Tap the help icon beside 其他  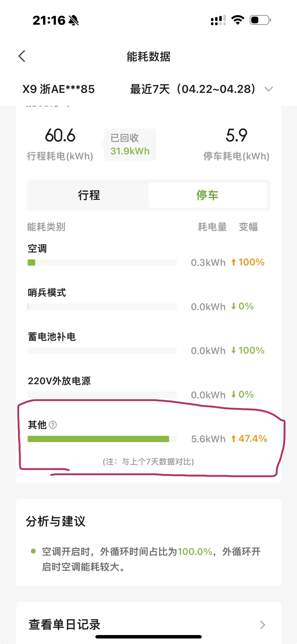click(x=53, y=425)
